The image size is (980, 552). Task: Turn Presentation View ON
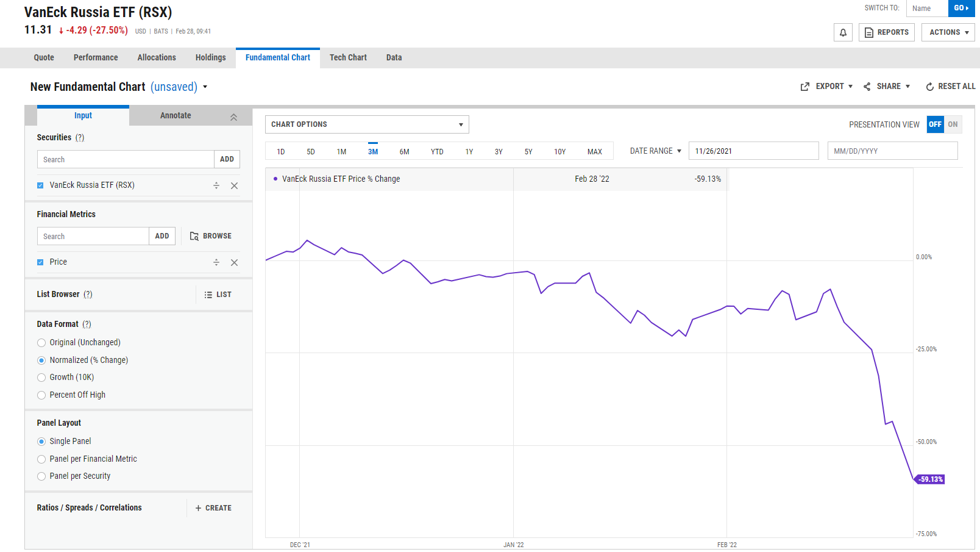(x=953, y=124)
